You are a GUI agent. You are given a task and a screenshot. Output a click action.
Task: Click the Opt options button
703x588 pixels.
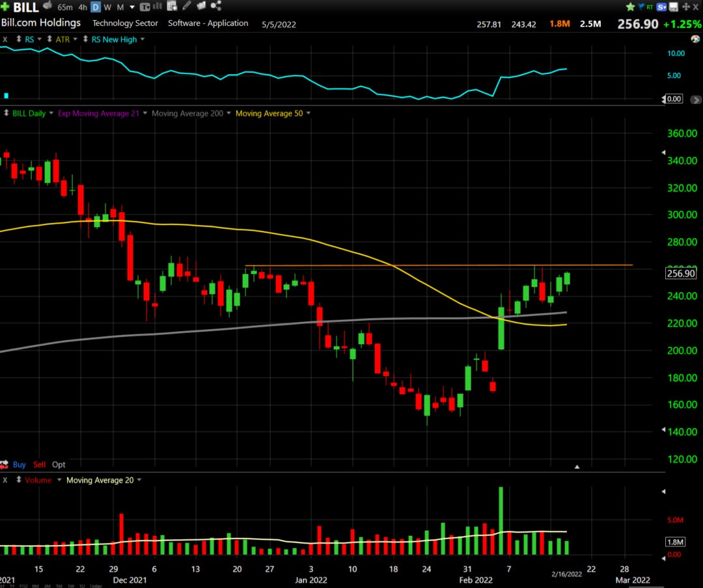tap(59, 464)
